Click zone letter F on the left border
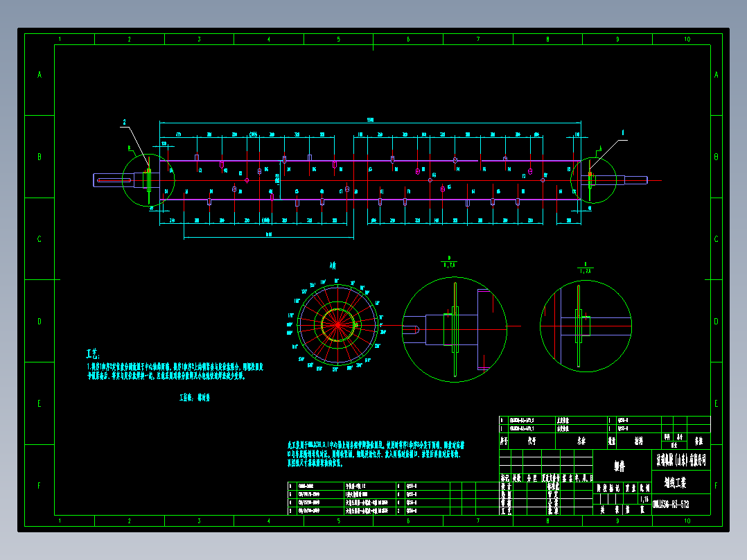The height and width of the screenshot is (560, 747). click(x=39, y=486)
